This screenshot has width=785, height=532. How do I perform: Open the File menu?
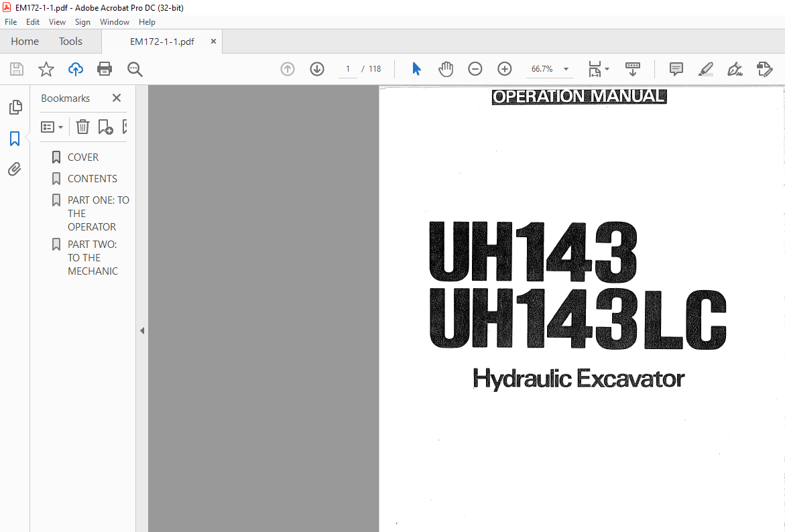[11, 22]
